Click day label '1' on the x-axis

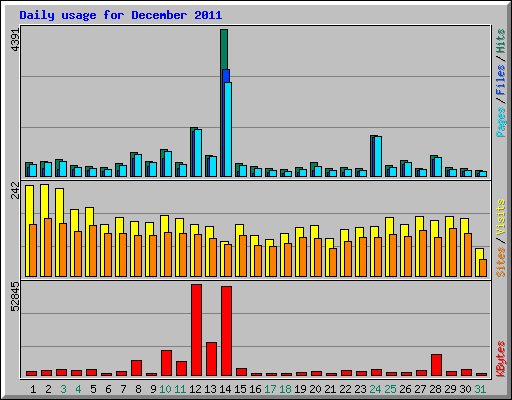click(33, 389)
